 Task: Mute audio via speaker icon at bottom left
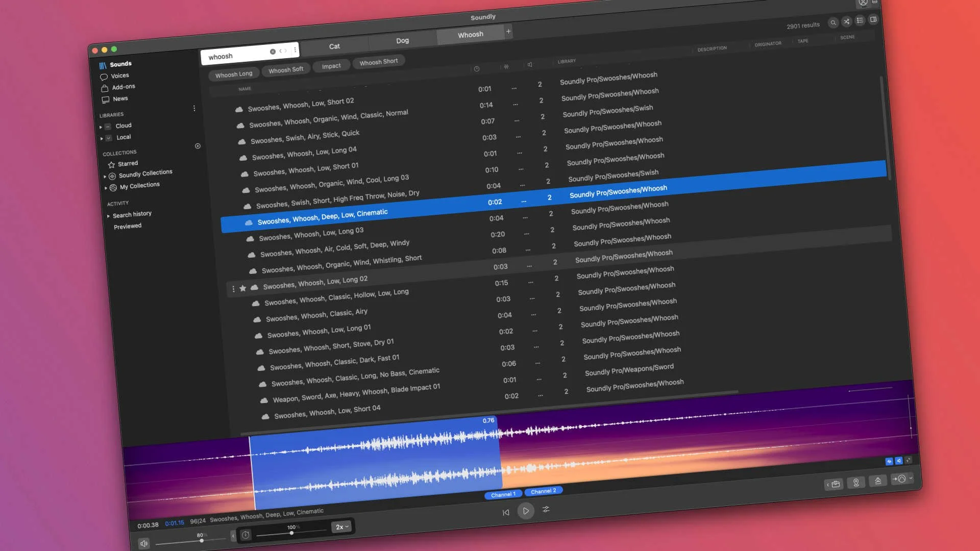point(144,543)
